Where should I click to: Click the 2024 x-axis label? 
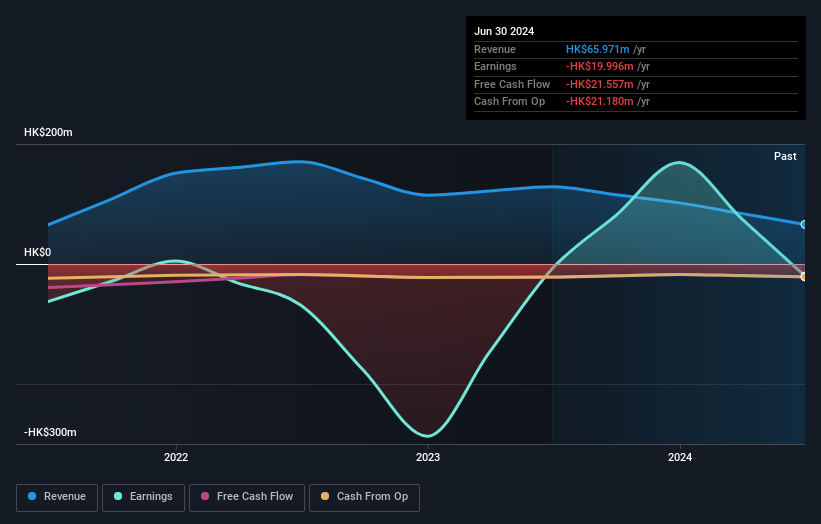[x=680, y=457]
